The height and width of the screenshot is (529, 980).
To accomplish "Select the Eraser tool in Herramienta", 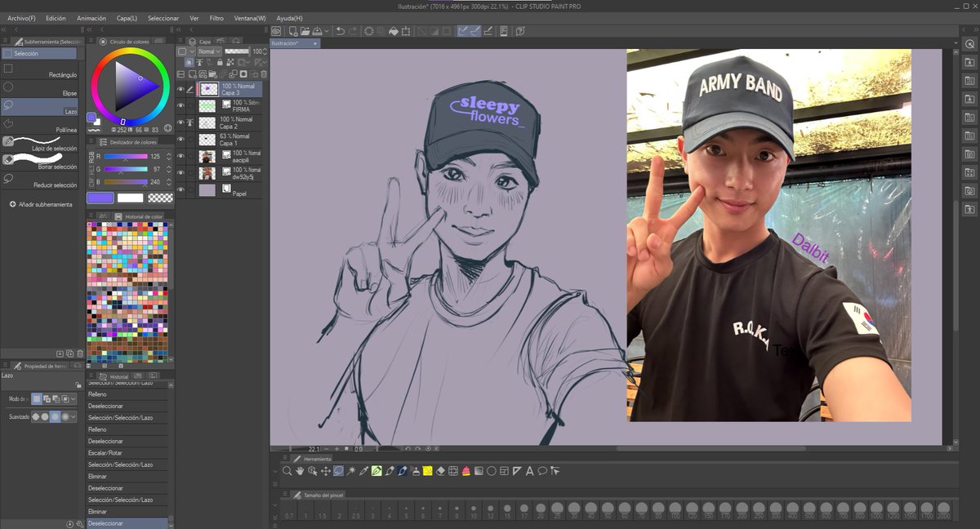I will coord(440,471).
